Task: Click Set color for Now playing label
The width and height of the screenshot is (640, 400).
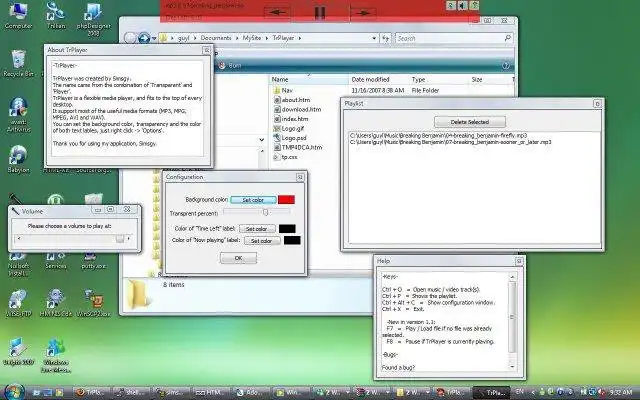Action: pyautogui.click(x=262, y=241)
